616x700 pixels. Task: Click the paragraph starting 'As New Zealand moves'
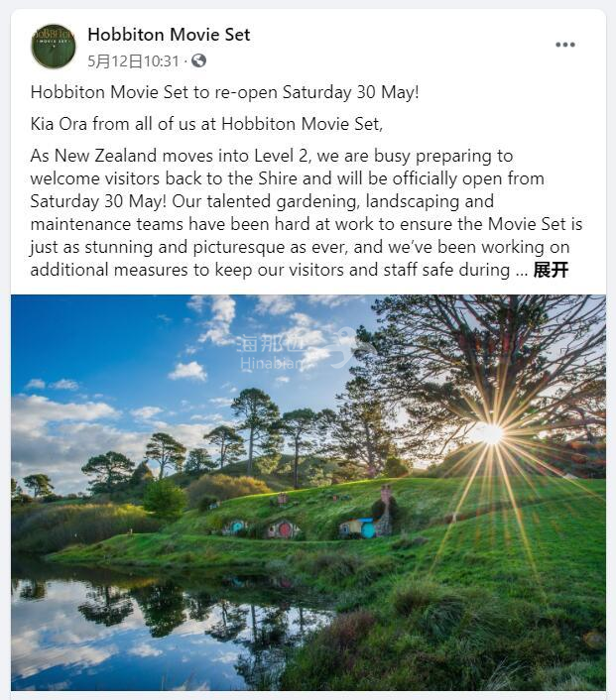(x=298, y=212)
